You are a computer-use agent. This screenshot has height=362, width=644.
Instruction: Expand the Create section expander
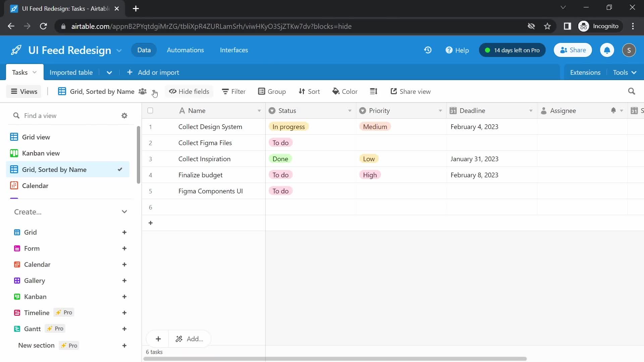tap(124, 212)
